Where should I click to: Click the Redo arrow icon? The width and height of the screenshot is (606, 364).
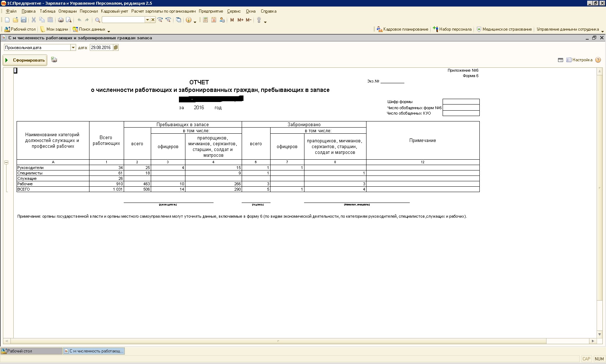(x=87, y=20)
